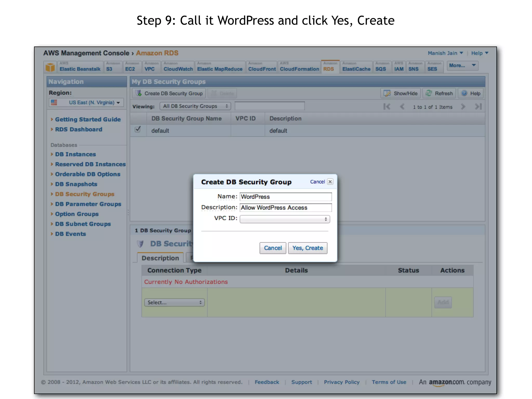Switch to CloudWatch service tab
Viewport: 532px width, 399px height.
(x=178, y=67)
